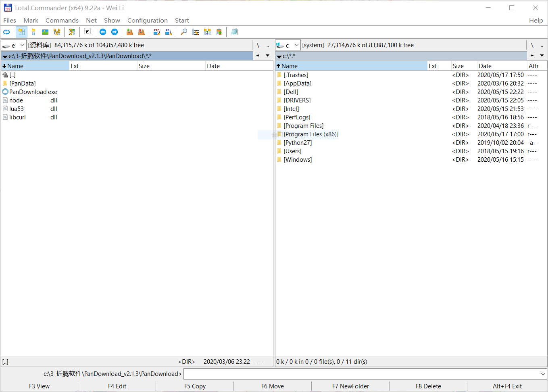Open the Start menu item
This screenshot has width=548, height=392.
pos(182,20)
